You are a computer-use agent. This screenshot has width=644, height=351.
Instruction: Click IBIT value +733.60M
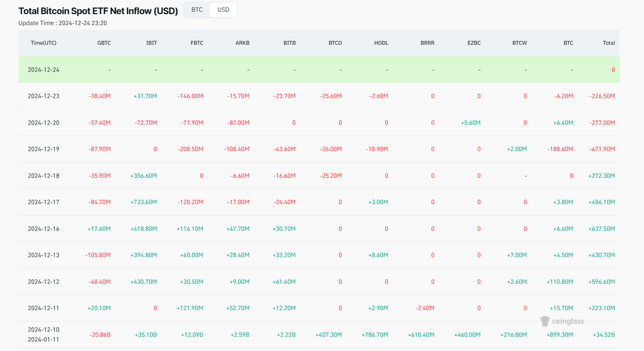click(x=144, y=202)
